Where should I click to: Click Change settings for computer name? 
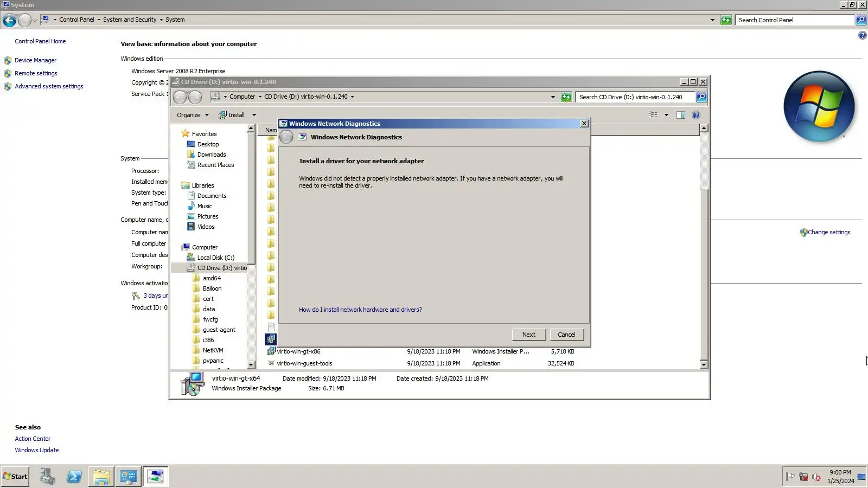(x=829, y=232)
